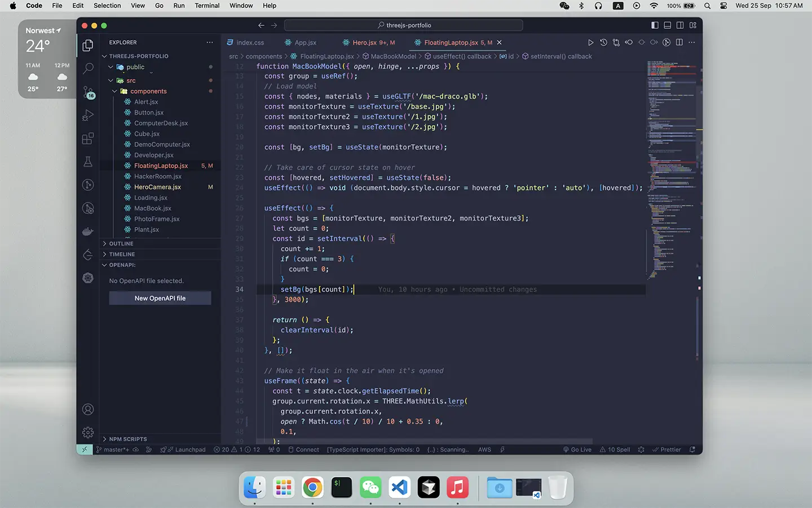
Task: Switch to the Hero.jsx tab
Action: [364, 42]
